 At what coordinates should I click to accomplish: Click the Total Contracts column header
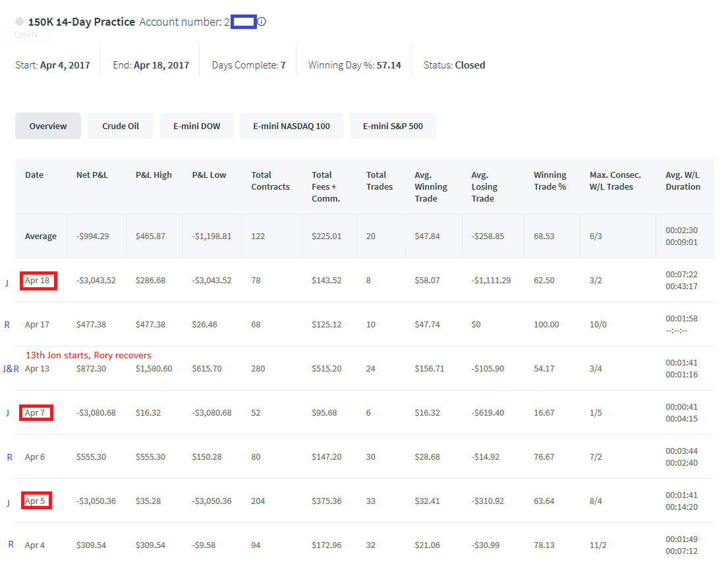tap(270, 181)
